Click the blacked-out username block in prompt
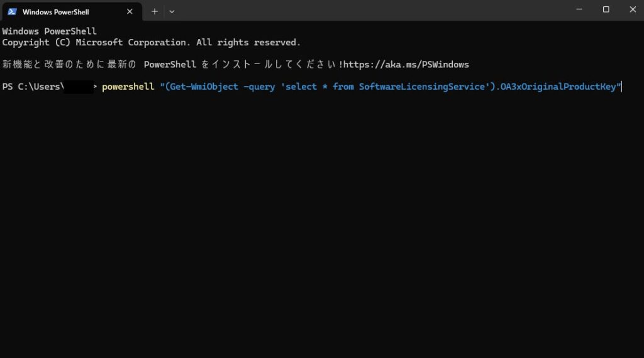Image resolution: width=644 pixels, height=358 pixels. (79, 87)
